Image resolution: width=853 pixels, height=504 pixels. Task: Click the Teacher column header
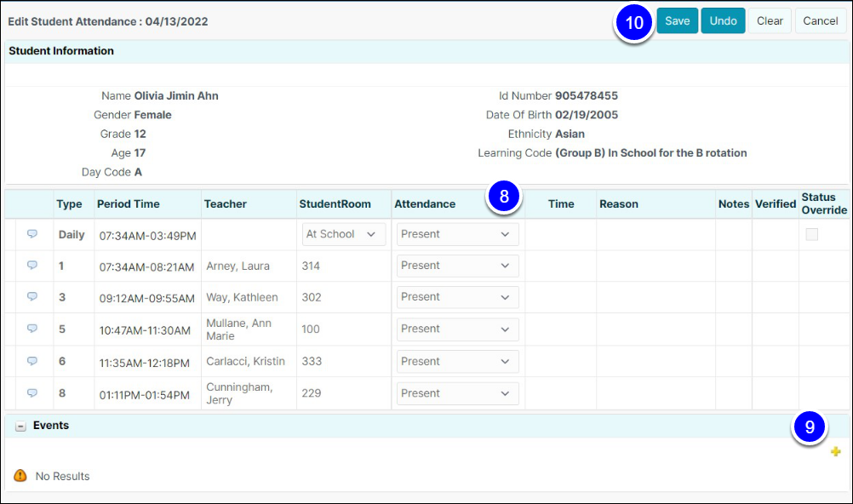click(226, 204)
